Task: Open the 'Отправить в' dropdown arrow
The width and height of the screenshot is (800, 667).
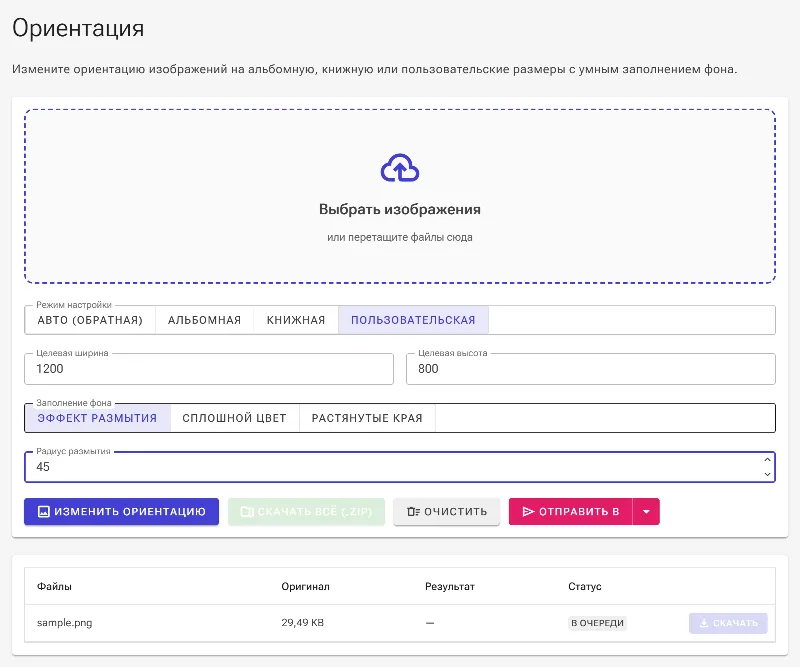Action: tap(646, 511)
